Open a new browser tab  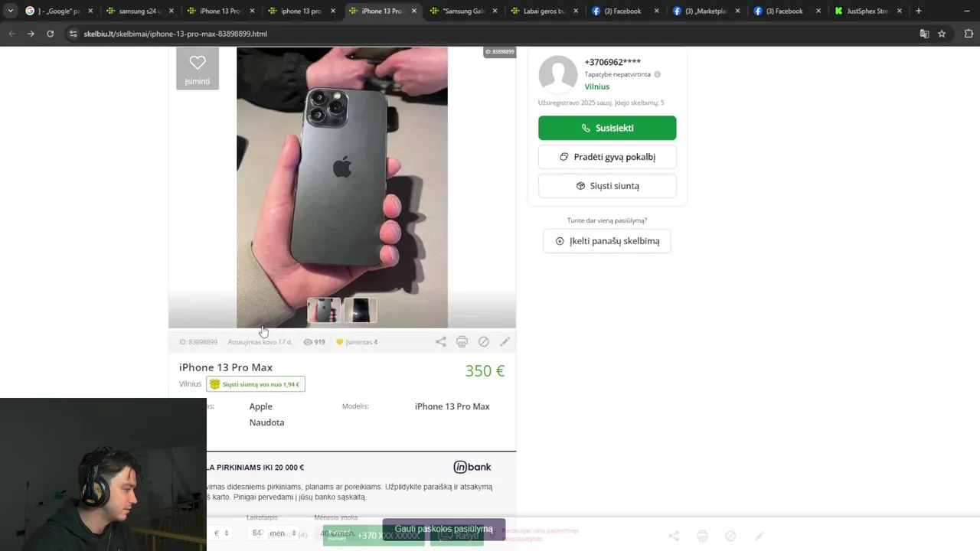[x=918, y=11]
